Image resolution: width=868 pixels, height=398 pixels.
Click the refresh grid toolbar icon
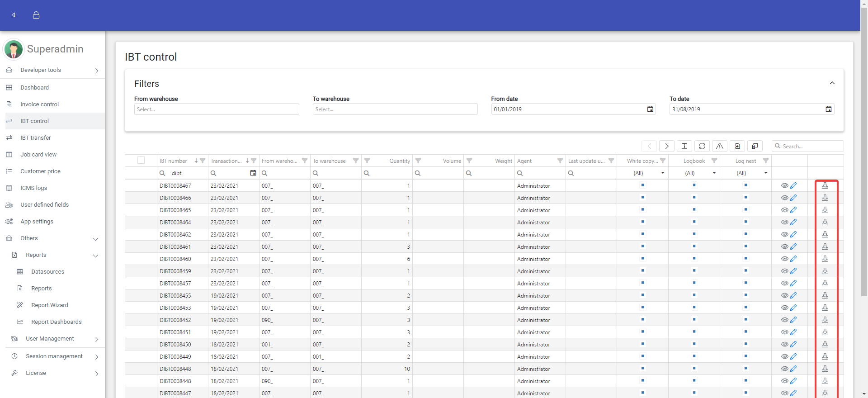tap(702, 146)
